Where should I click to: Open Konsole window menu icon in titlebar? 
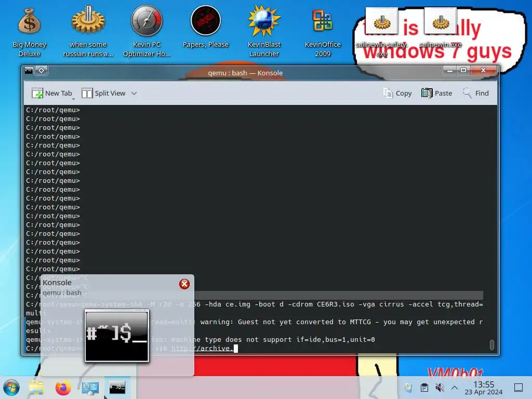coord(29,71)
